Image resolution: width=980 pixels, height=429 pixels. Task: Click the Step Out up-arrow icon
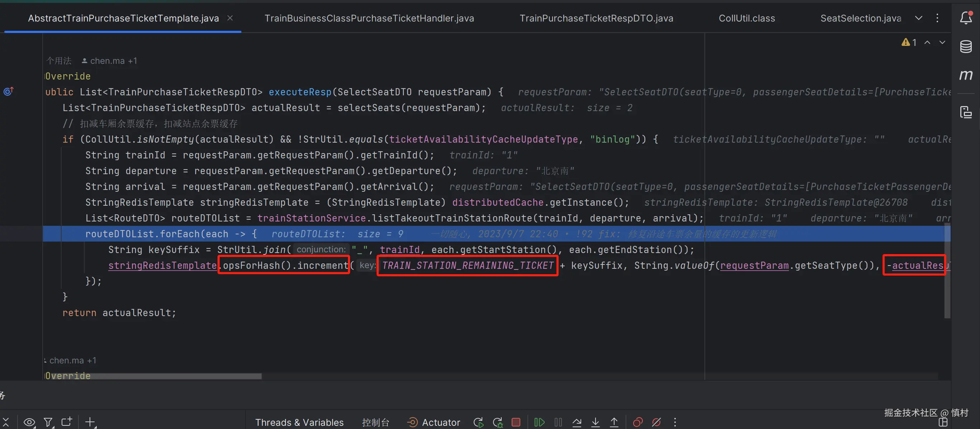(614, 422)
